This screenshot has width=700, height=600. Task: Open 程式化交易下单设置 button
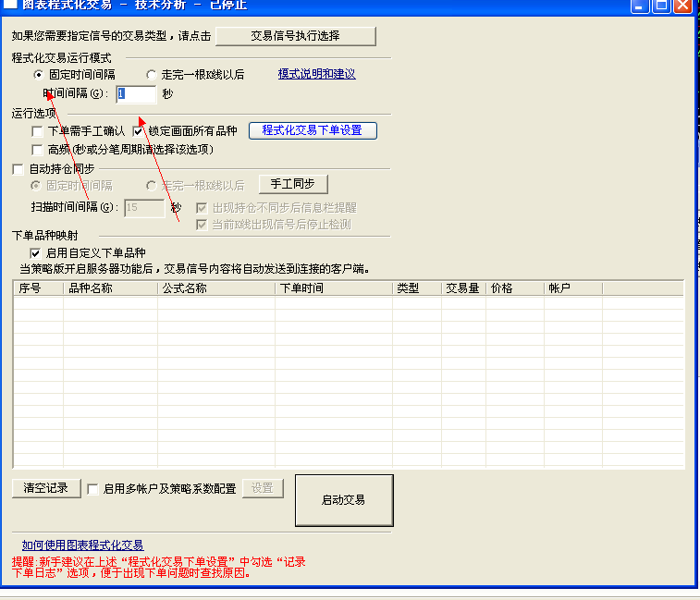313,130
